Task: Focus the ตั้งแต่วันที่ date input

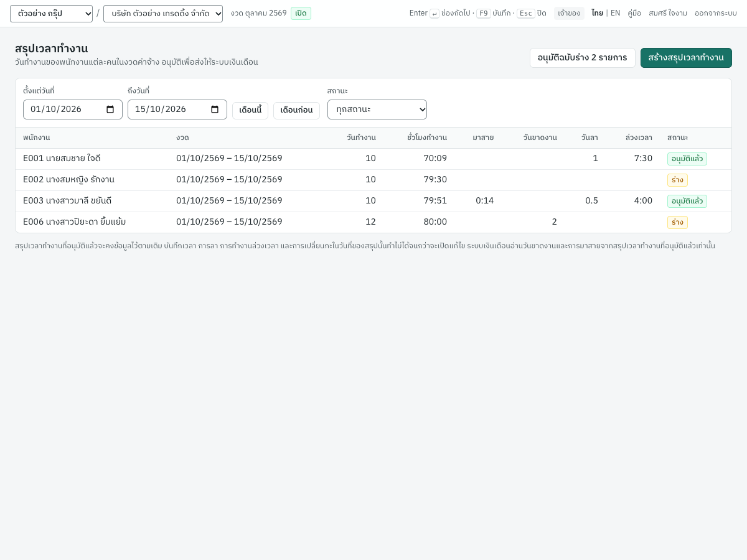Action: pyautogui.click(x=73, y=110)
